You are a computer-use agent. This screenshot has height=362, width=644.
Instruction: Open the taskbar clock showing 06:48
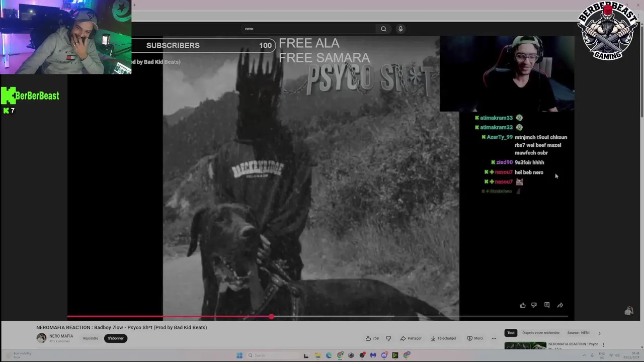click(x=631, y=355)
